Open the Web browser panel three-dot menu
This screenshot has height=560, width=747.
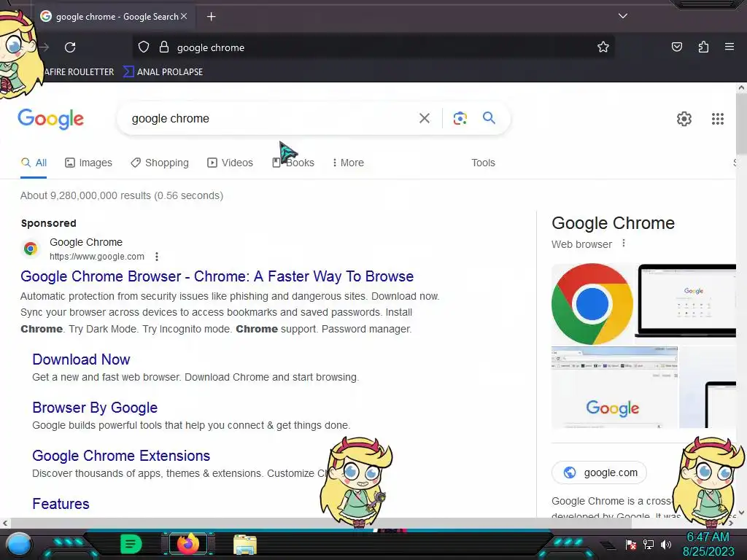point(623,244)
